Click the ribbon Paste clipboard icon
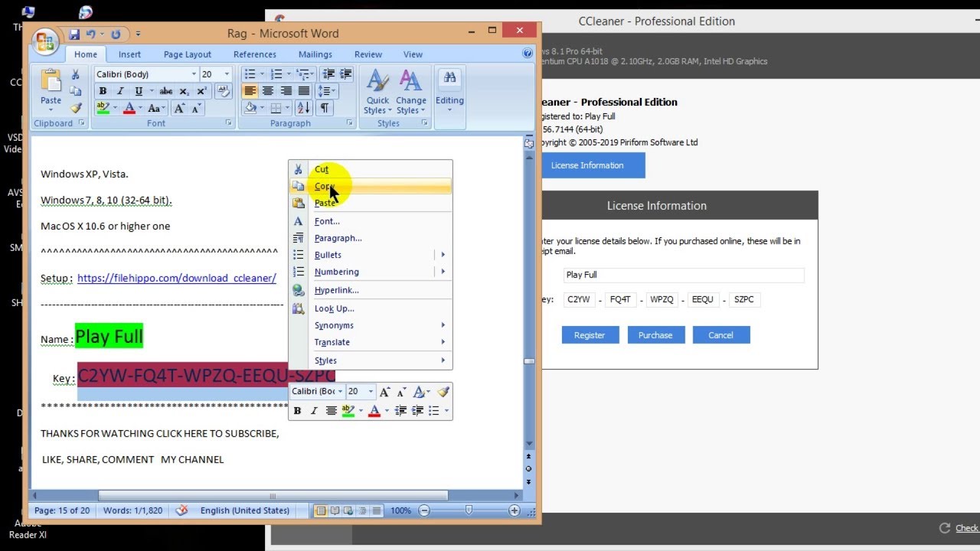 tap(51, 81)
